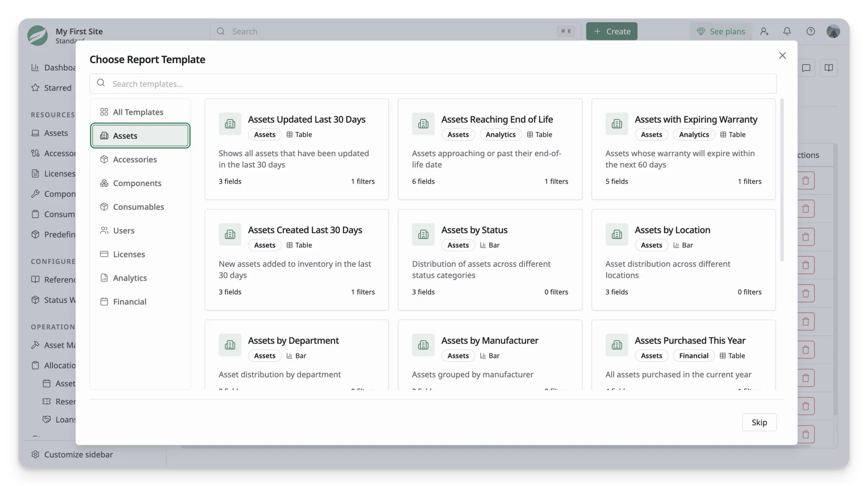This screenshot has height=486, width=868.
Task: Click the Assets Reaching End of Life icon
Action: pos(423,124)
